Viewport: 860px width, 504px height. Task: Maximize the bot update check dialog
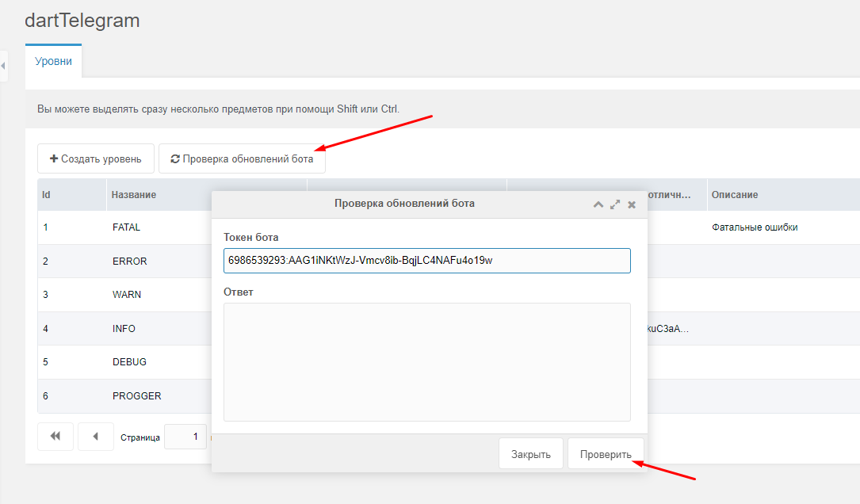point(615,204)
